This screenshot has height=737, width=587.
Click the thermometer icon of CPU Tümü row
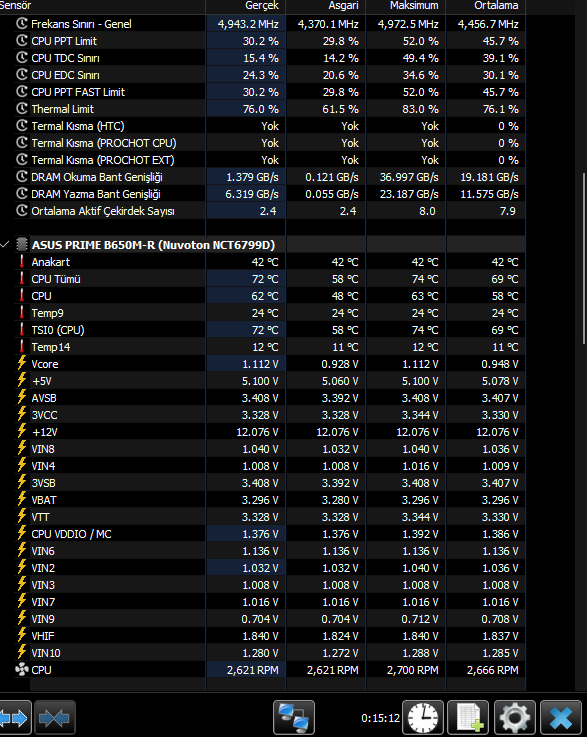[22, 279]
